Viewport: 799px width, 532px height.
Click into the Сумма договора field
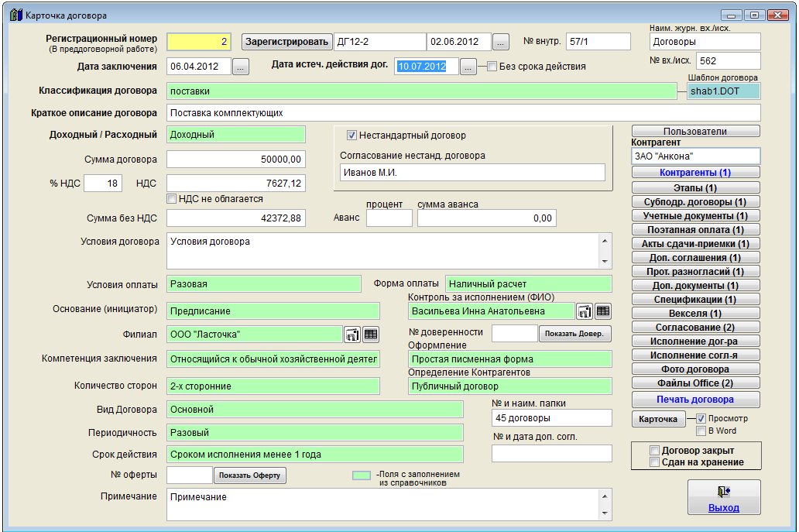pos(236,160)
